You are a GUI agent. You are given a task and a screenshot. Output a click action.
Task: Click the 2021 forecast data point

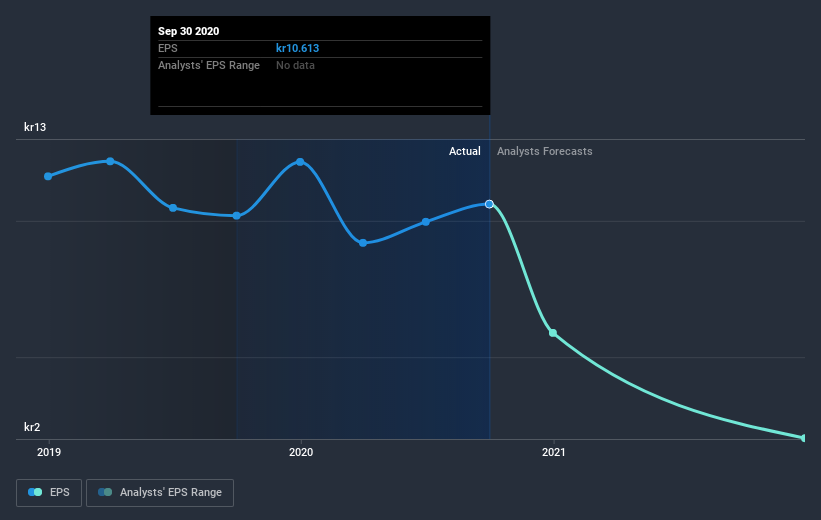553,333
